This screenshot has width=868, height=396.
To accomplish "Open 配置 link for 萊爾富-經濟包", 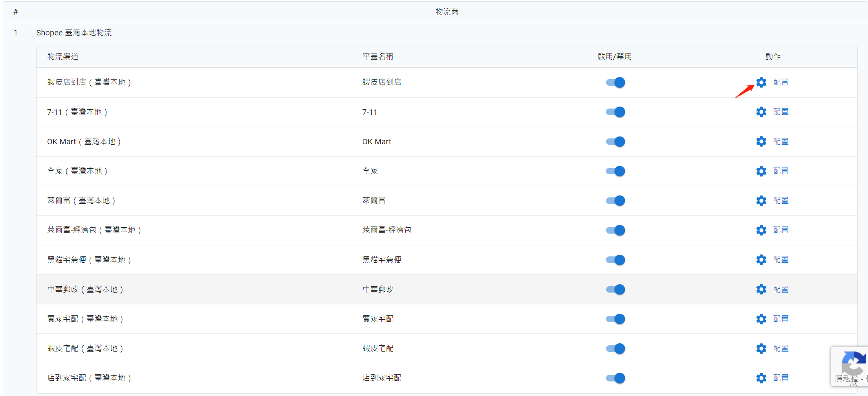I will [x=781, y=230].
